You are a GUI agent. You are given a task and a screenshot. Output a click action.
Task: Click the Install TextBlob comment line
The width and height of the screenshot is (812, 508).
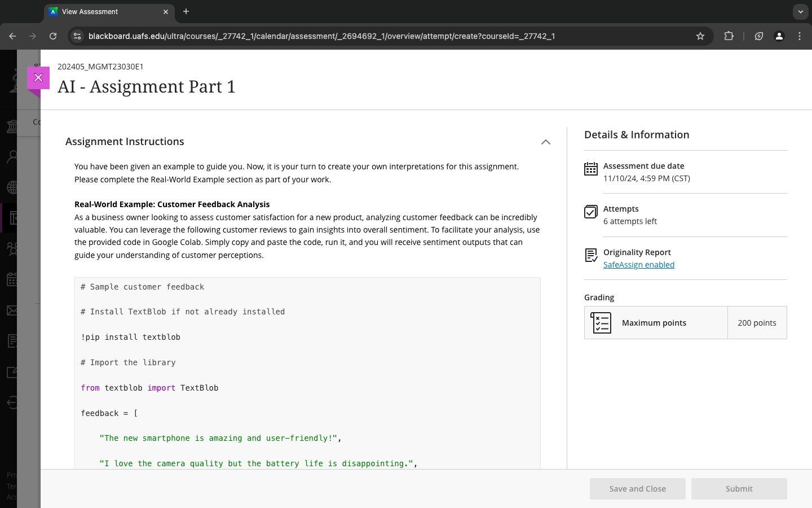coord(183,312)
